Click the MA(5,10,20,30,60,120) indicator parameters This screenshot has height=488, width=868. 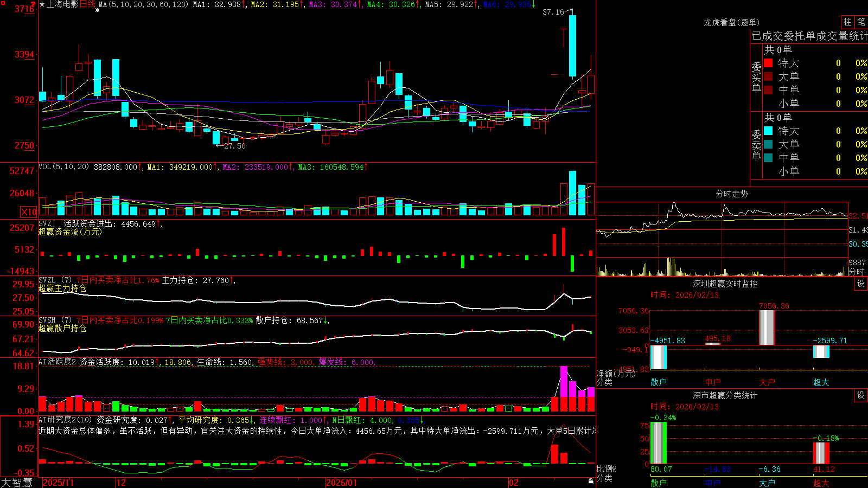[143, 4]
